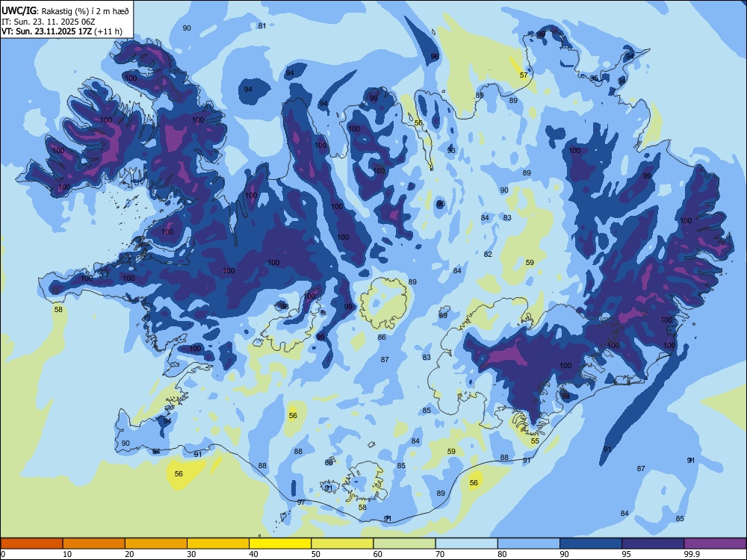
Task: Click the '57' humidity value on the map
Action: [524, 75]
